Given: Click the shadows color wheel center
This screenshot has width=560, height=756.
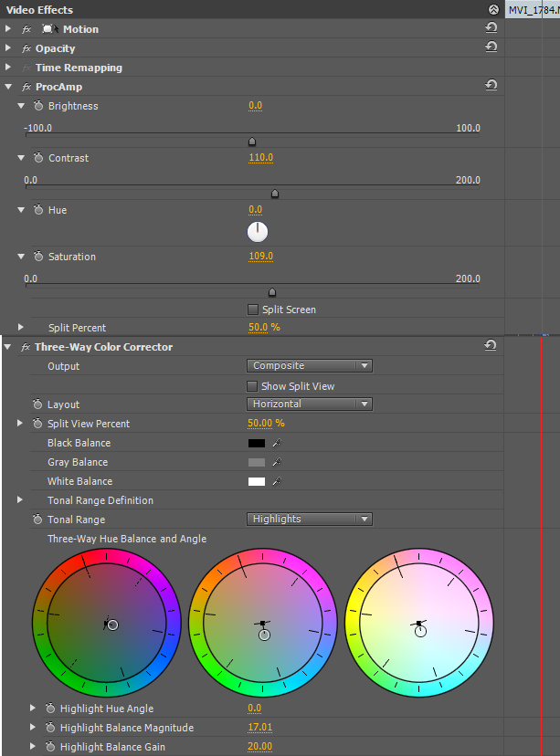Looking at the screenshot, I should coord(107,623).
